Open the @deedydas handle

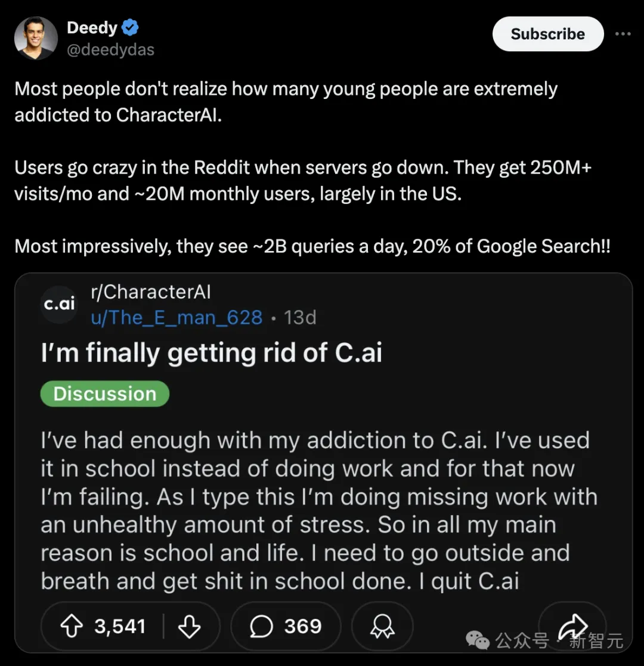point(110,50)
